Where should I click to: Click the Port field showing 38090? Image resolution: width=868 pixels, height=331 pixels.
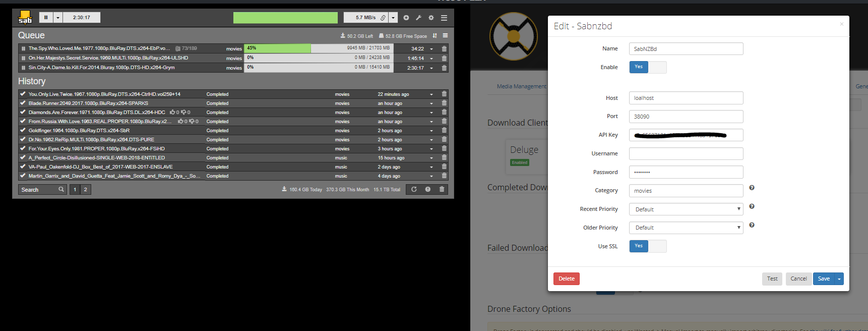pos(686,117)
